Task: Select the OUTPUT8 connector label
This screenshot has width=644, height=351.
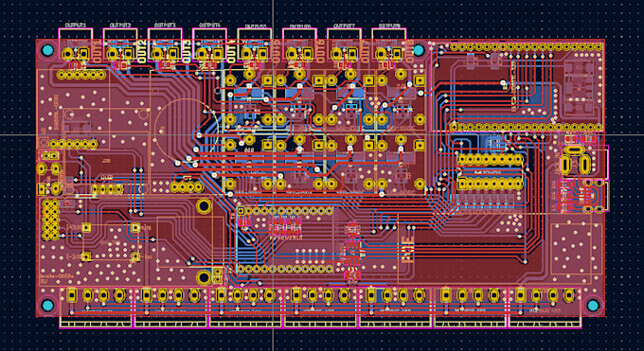Action: (389, 26)
